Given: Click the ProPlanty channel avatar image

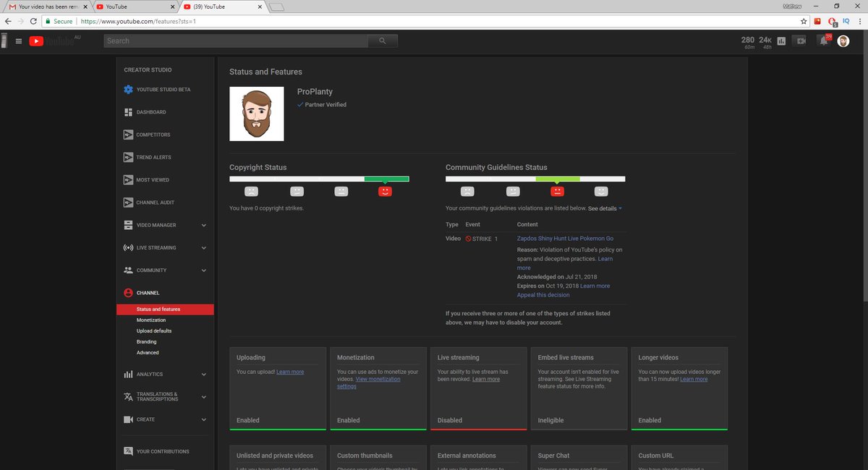Looking at the screenshot, I should 257,114.
